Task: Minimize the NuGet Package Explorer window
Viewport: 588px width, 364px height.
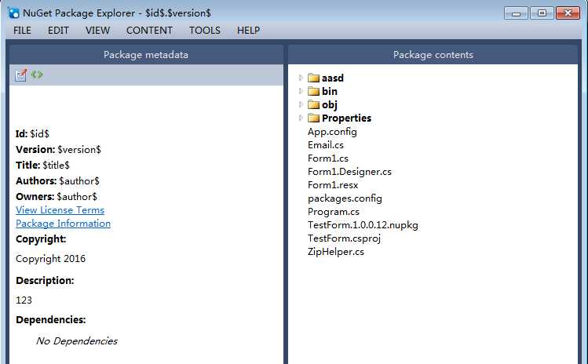Action: (516, 13)
